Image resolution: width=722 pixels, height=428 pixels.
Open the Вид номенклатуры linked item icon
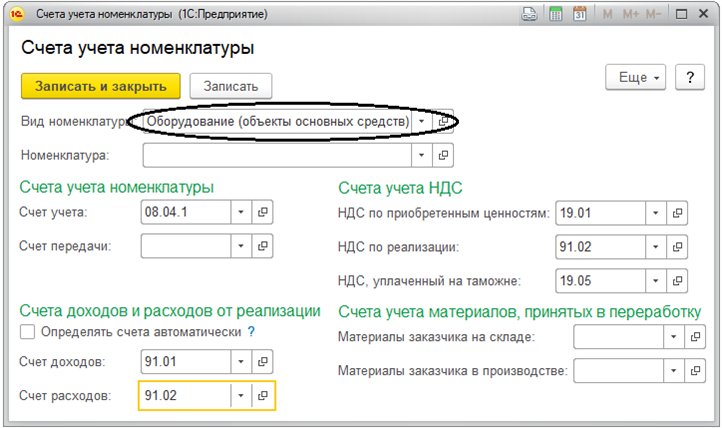[443, 121]
